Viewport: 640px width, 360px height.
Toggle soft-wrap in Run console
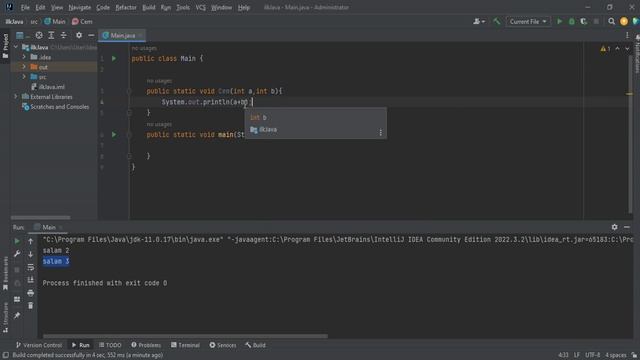31,267
